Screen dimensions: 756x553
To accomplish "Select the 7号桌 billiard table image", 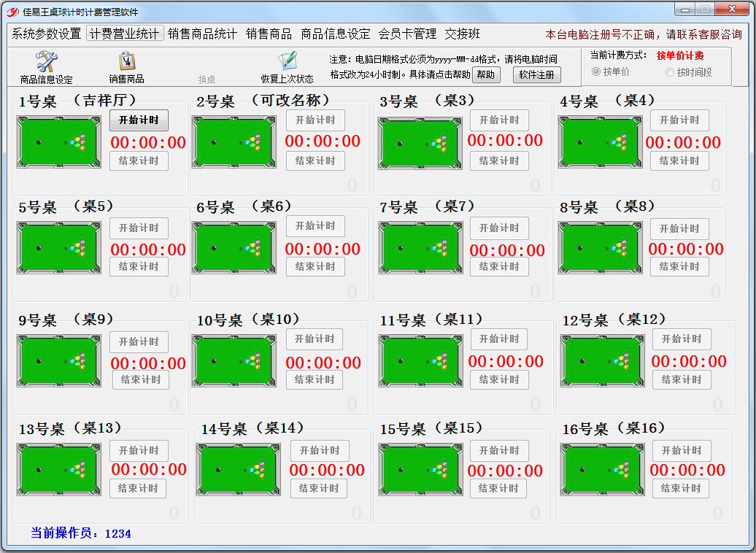I will pyautogui.click(x=421, y=248).
